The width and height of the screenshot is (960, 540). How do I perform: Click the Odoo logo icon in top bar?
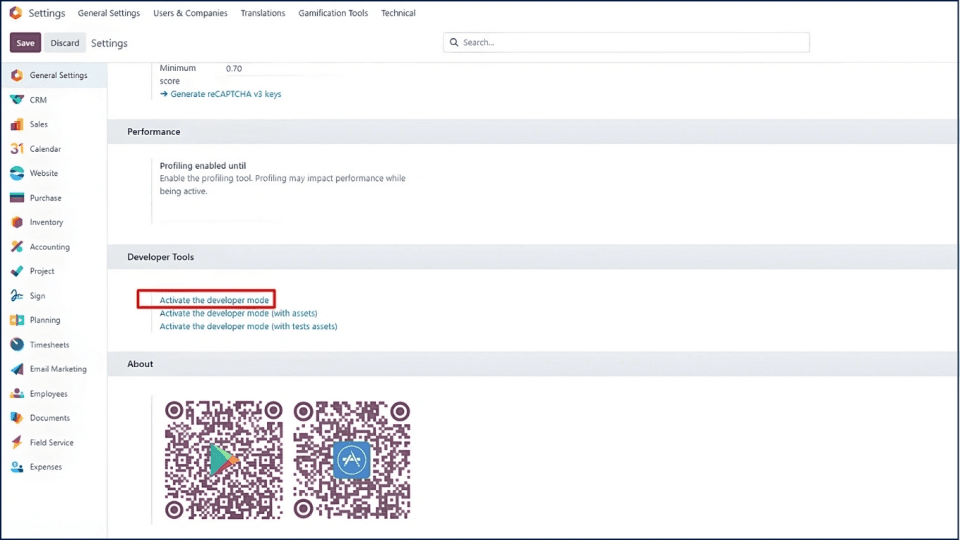16,13
